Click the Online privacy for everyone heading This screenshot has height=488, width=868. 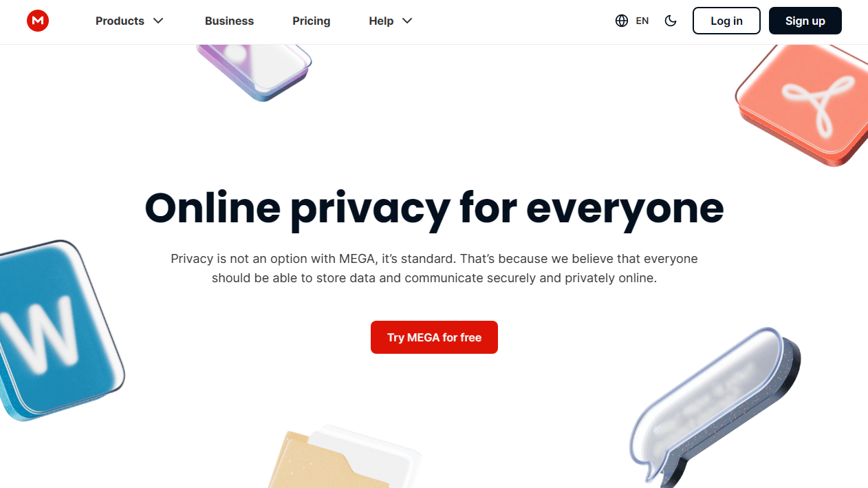coord(434,207)
